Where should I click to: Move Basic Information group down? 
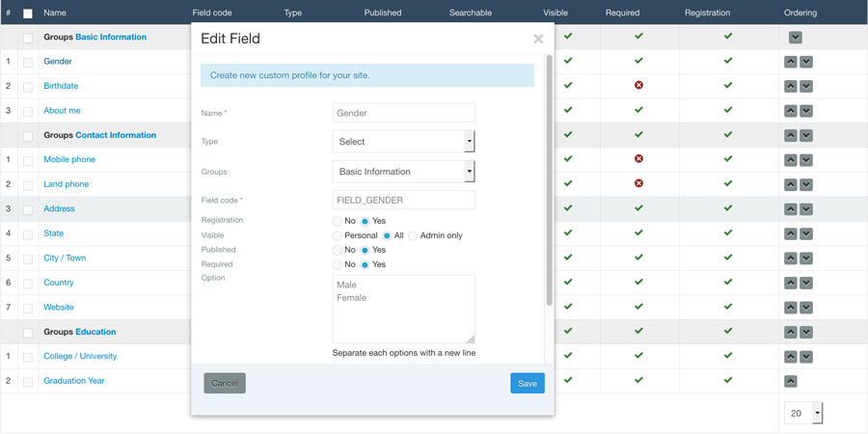tap(796, 38)
